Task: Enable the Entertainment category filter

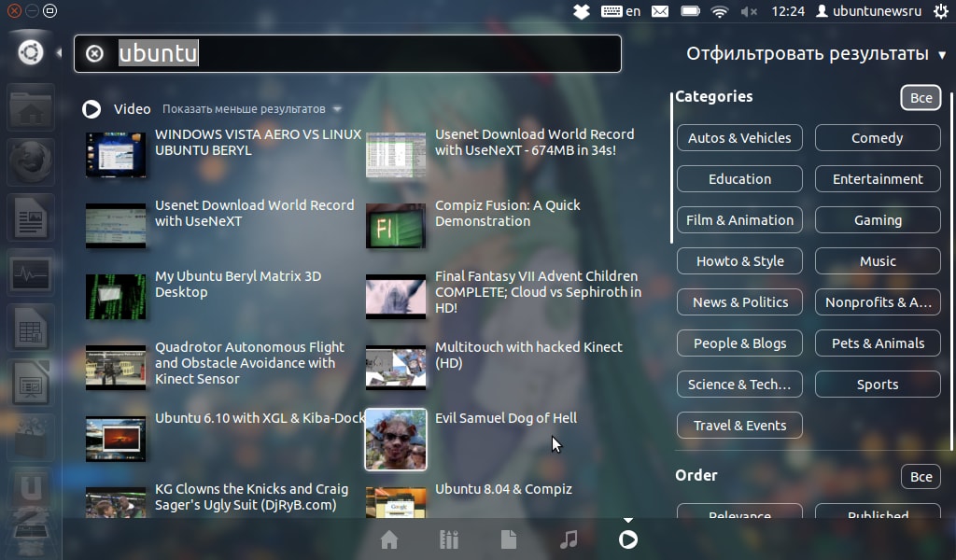Action: 878,178
